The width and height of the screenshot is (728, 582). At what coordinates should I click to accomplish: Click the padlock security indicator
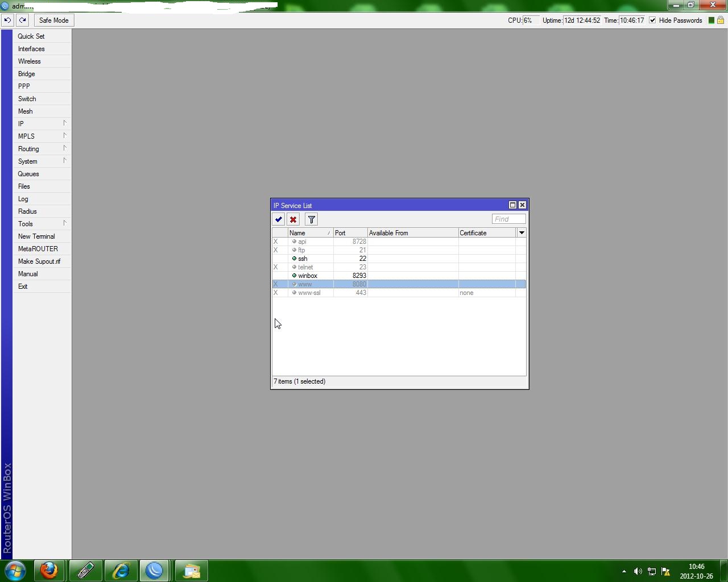point(719,20)
